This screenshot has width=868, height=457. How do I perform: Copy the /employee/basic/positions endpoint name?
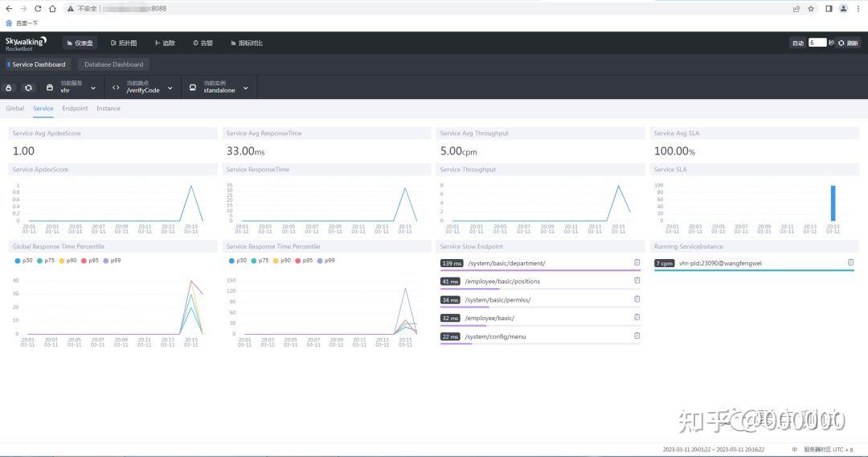tap(637, 281)
